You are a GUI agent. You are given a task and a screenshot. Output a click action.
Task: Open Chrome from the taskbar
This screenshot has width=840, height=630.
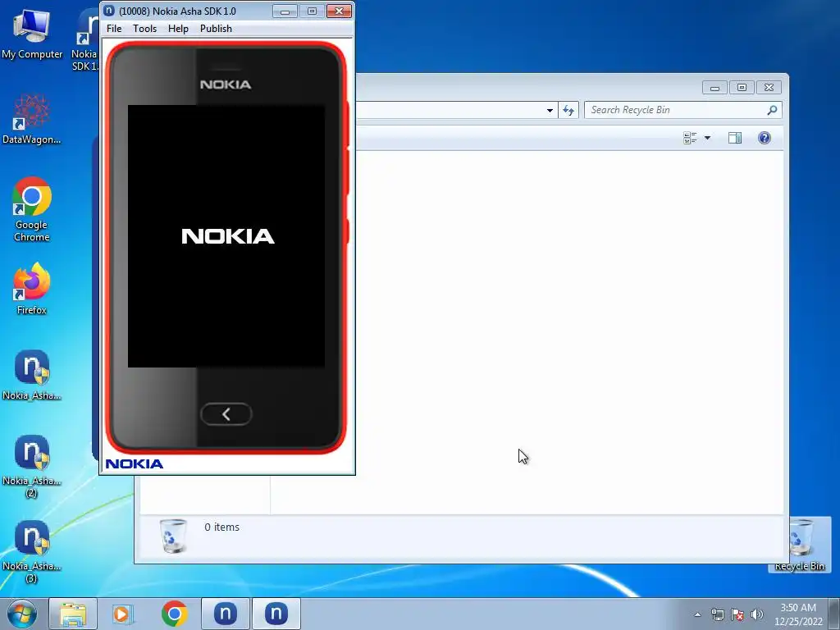tap(174, 614)
